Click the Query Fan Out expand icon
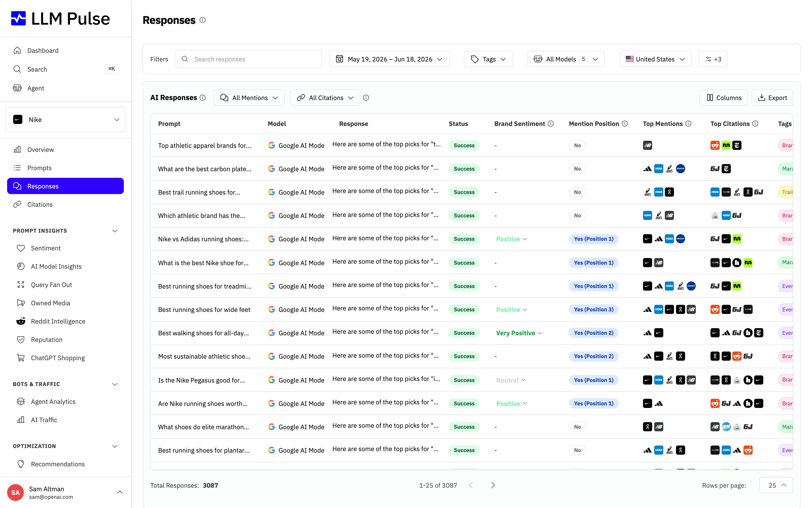Screen dimensions: 812x508 click(21, 284)
